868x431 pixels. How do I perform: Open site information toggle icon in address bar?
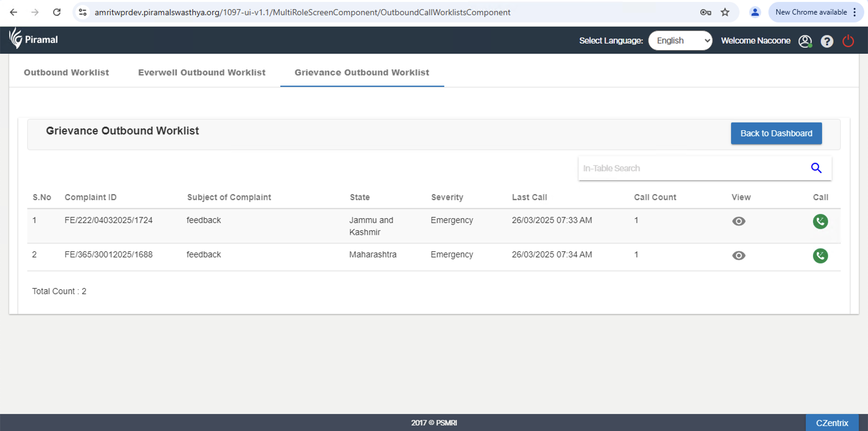[x=83, y=12]
